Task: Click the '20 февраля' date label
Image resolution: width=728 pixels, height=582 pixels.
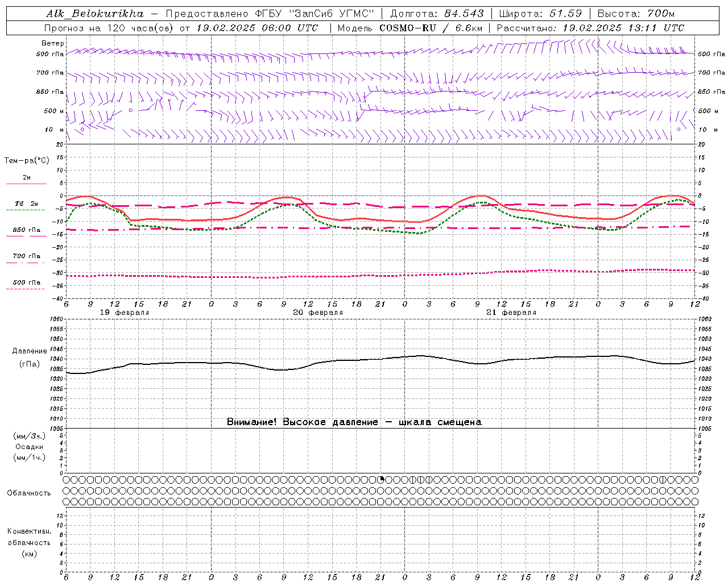Action: [x=318, y=313]
